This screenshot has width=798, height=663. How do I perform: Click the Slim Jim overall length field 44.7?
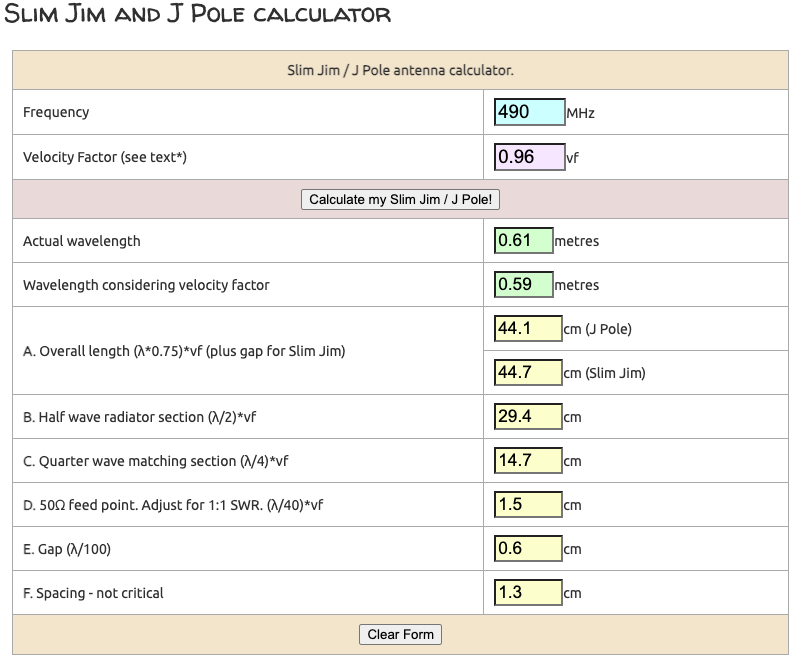point(528,372)
